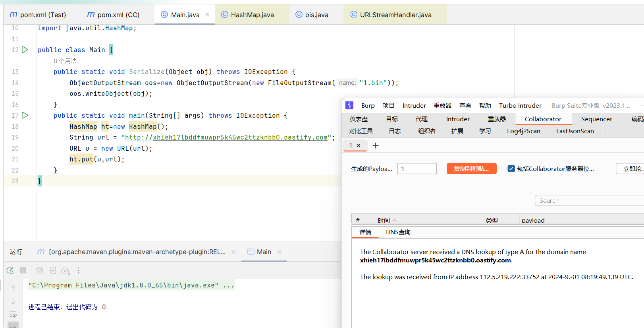Open the FastJsonScan tab
Viewport: 644px width, 328px height.
575,131
